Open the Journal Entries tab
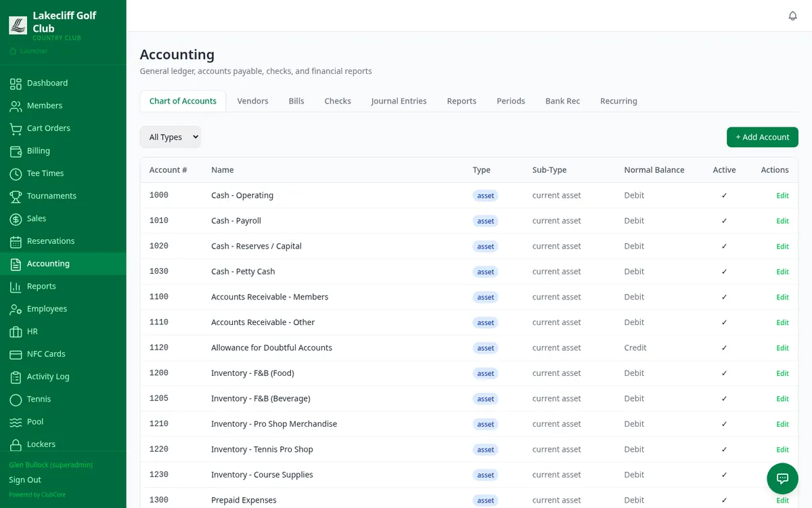This screenshot has width=812, height=508. click(399, 101)
